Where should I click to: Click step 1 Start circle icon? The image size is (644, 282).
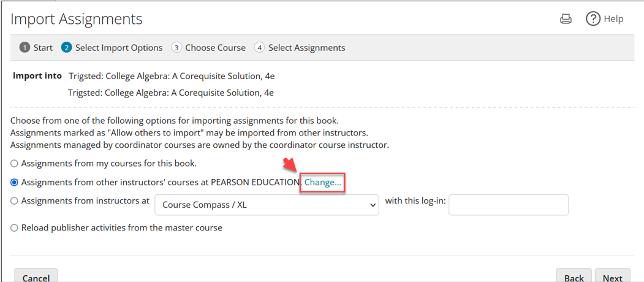click(25, 48)
